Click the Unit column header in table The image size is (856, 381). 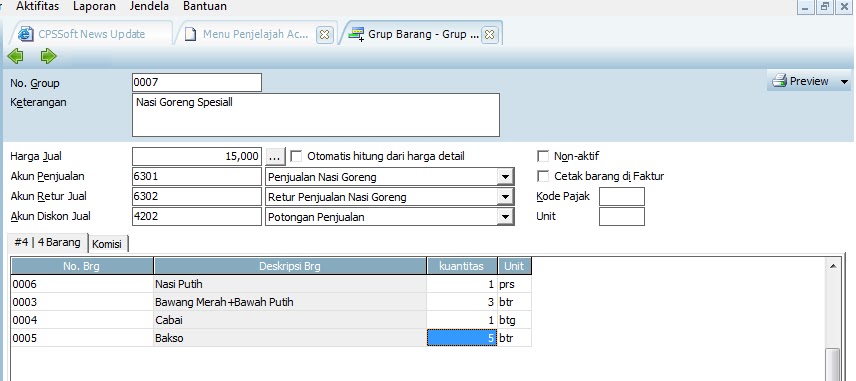[x=514, y=266]
